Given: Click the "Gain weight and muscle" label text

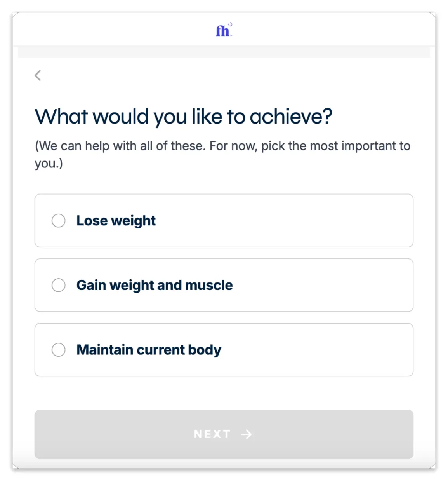Looking at the screenshot, I should click(x=154, y=285).
